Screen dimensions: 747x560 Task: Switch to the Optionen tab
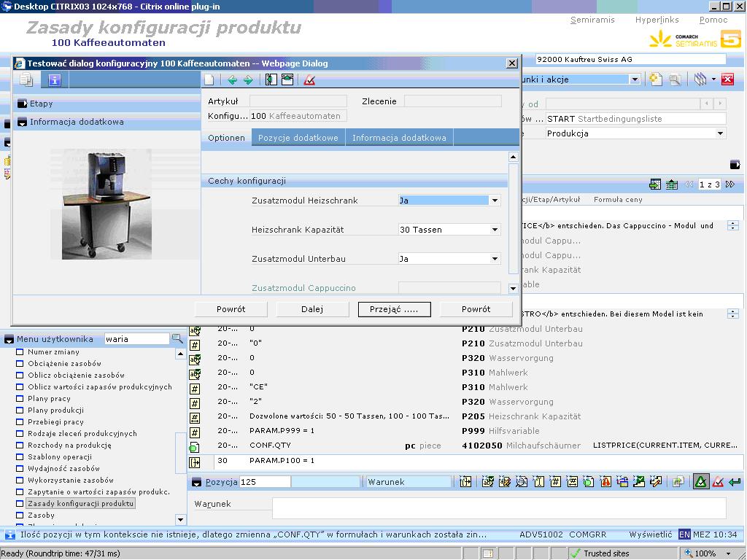[226, 138]
